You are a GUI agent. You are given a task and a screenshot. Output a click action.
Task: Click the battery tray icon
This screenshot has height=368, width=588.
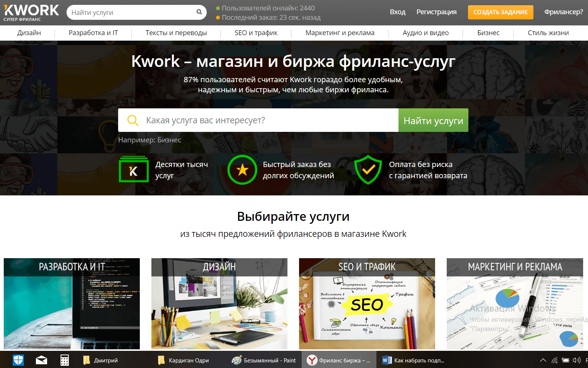(566, 360)
